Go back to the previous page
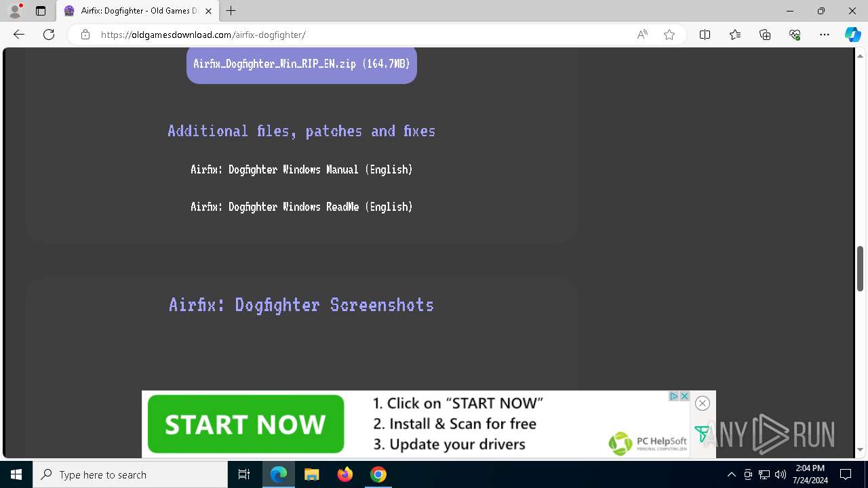868x488 pixels. [19, 35]
